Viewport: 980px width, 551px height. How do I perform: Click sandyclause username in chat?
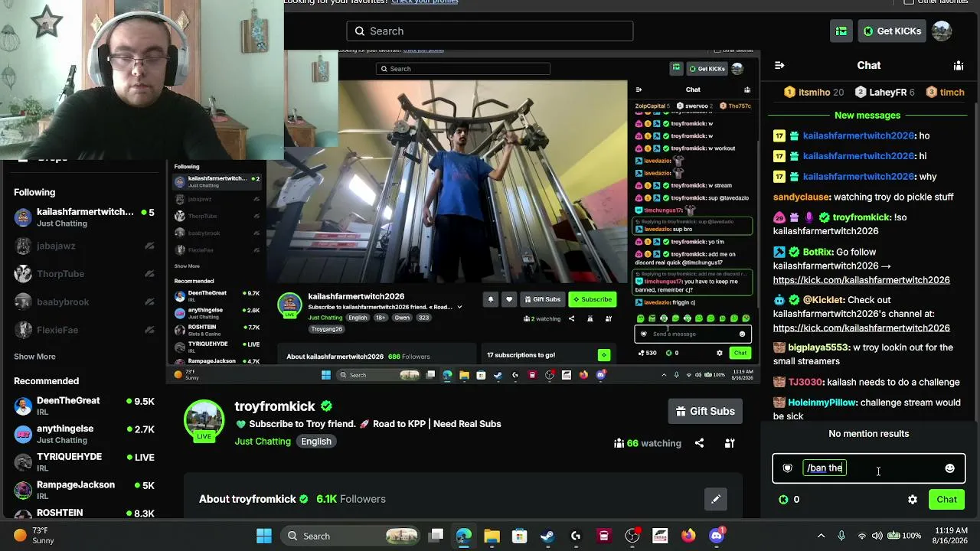coord(801,197)
